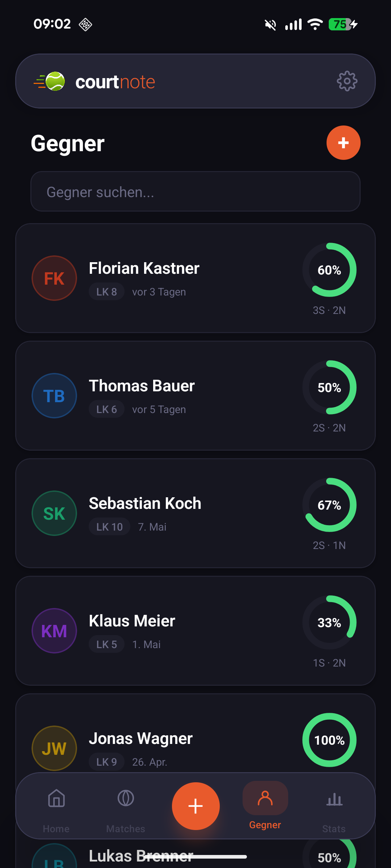Image resolution: width=391 pixels, height=868 pixels.
Task: Tap Jonas Wagner's 100% progress ring
Action: tap(329, 740)
